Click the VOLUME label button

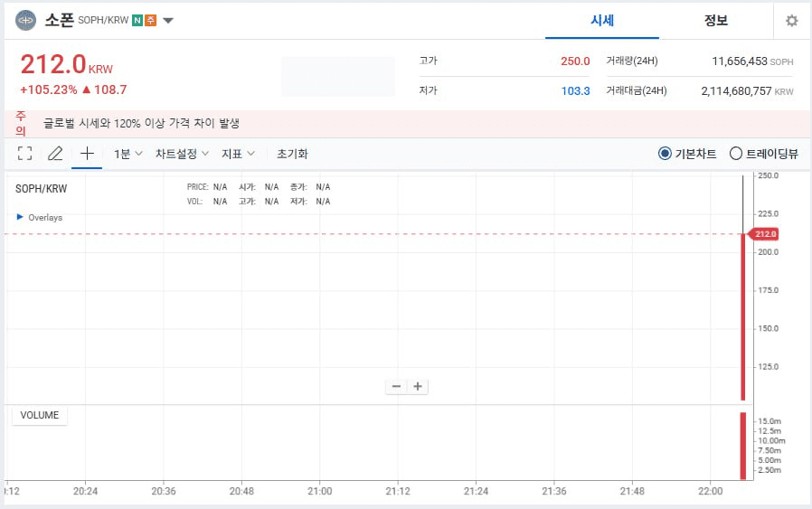tap(40, 415)
